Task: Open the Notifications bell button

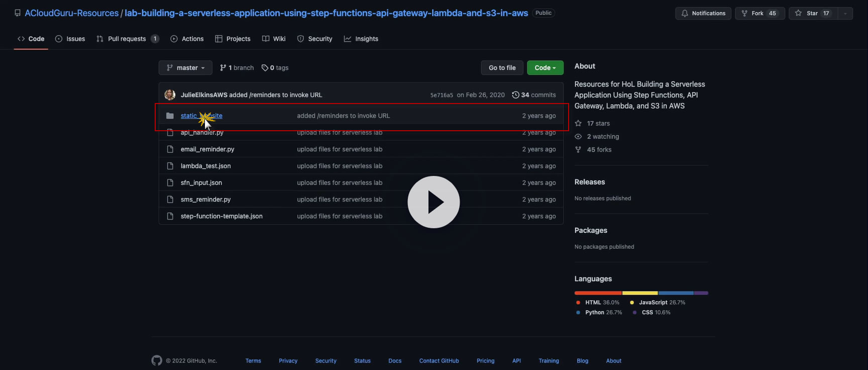Action: click(x=703, y=14)
